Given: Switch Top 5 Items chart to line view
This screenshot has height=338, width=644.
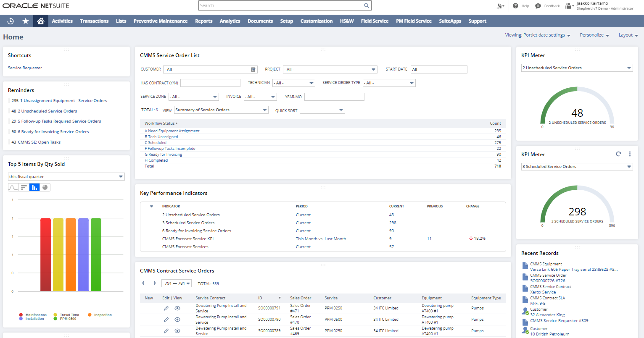Looking at the screenshot, I should 13,187.
